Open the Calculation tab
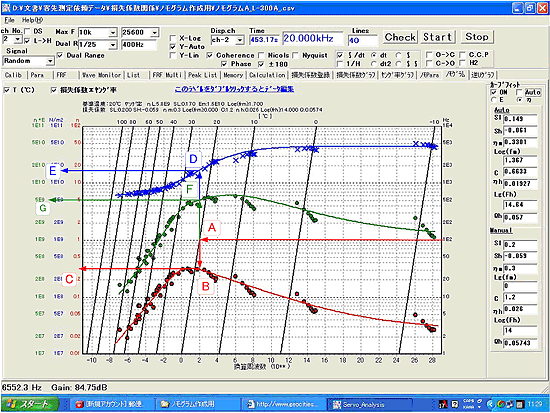The width and height of the screenshot is (550, 413). (267, 75)
